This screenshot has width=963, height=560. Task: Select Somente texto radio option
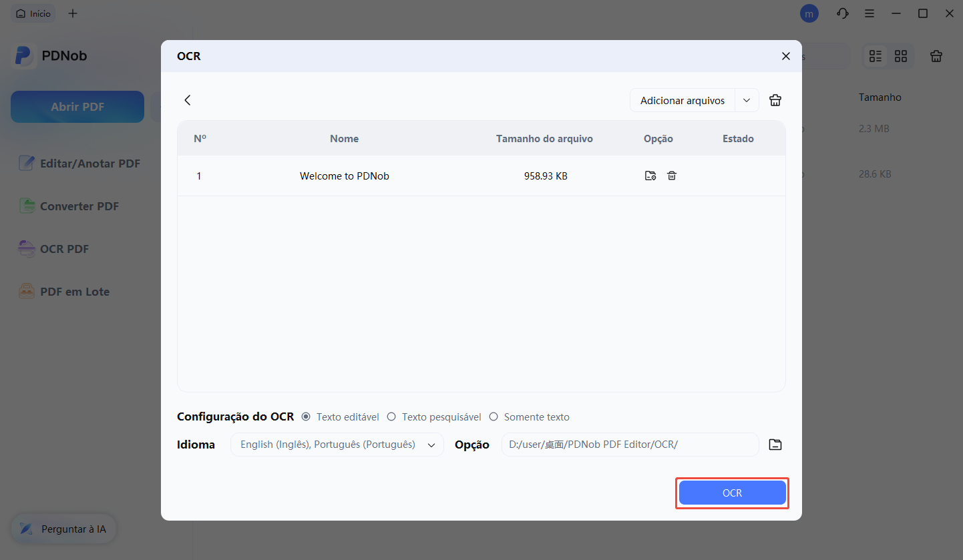[x=494, y=417]
